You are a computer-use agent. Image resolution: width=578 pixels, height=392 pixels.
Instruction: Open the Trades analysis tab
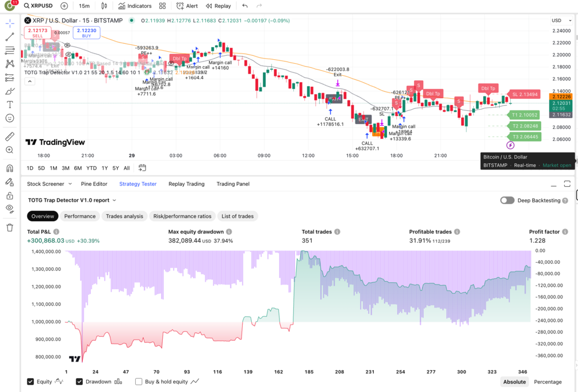pyautogui.click(x=125, y=216)
